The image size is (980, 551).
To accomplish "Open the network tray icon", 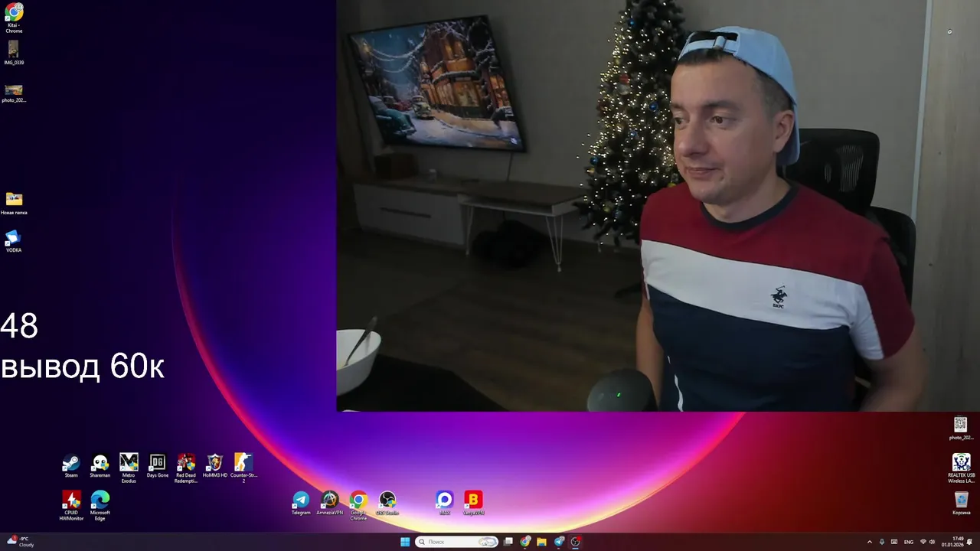I will point(923,542).
